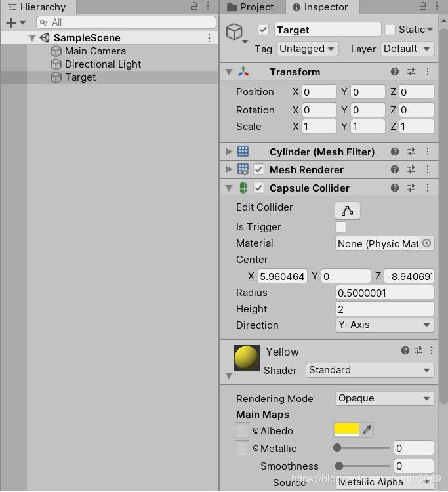Click the Physic Material object picker circle

pyautogui.click(x=426, y=243)
